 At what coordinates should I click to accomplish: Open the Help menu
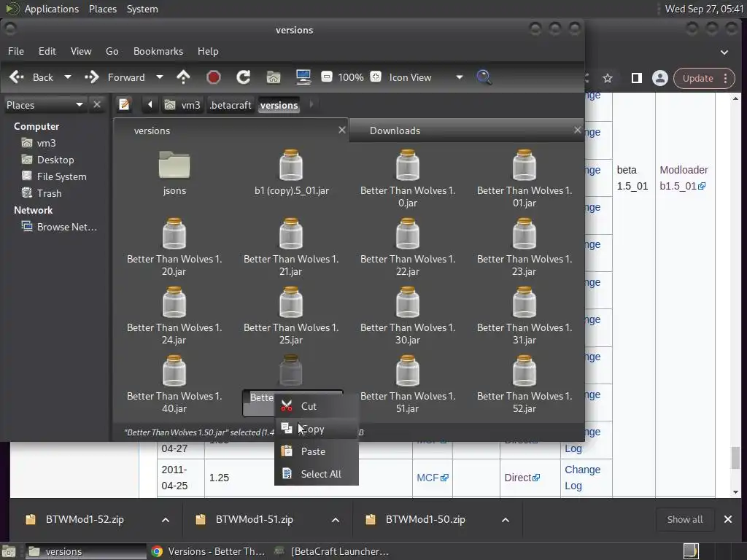tap(208, 51)
